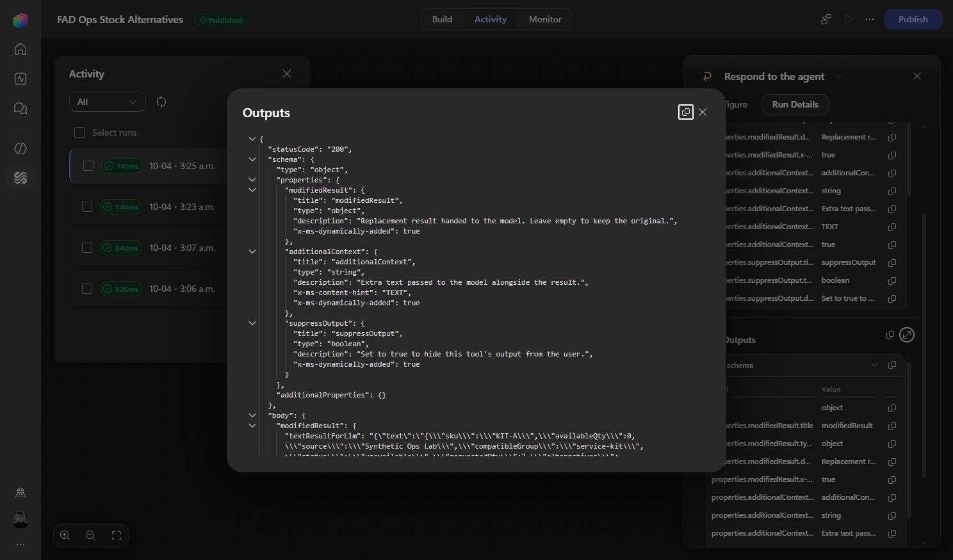Open the flows icon in the sidebar
The height and width of the screenshot is (560, 953).
pyautogui.click(x=20, y=178)
